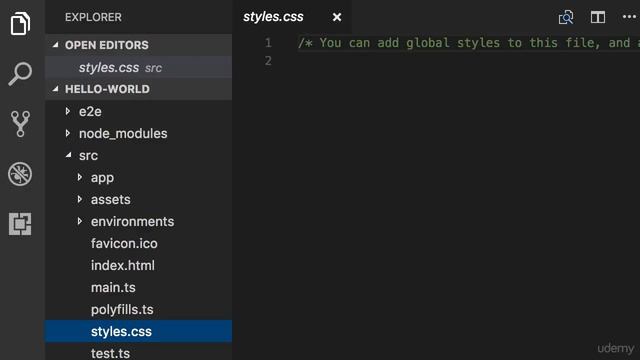Open the editor More Actions ellipsis
This screenshot has width=640, height=360.
coord(629,17)
